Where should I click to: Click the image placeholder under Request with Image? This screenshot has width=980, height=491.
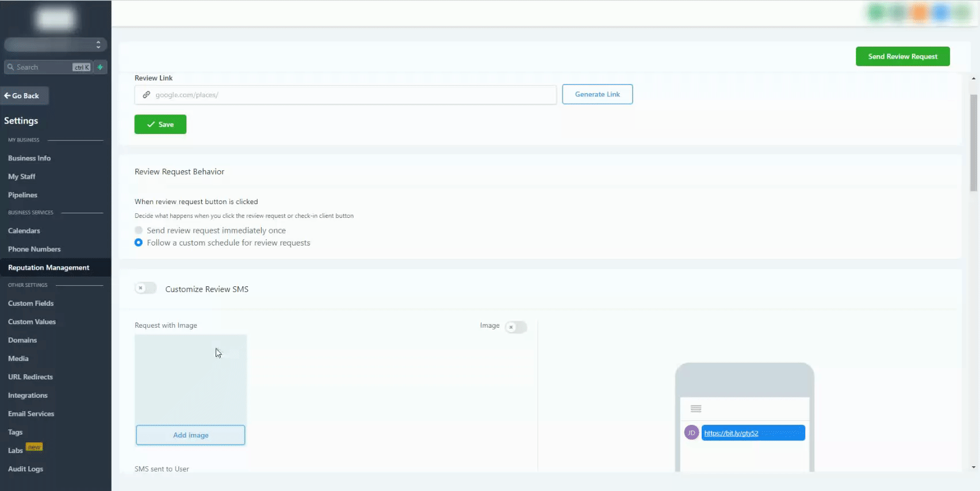click(190, 379)
